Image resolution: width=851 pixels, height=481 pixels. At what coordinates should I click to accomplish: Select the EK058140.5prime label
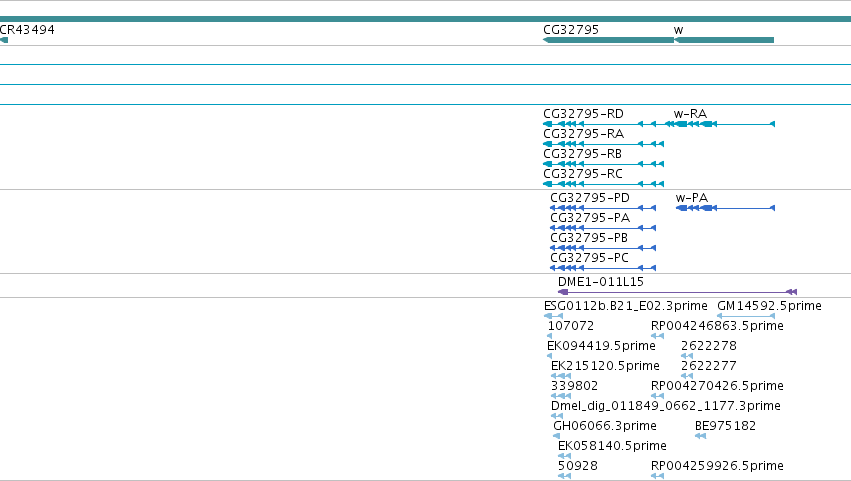tap(612, 447)
